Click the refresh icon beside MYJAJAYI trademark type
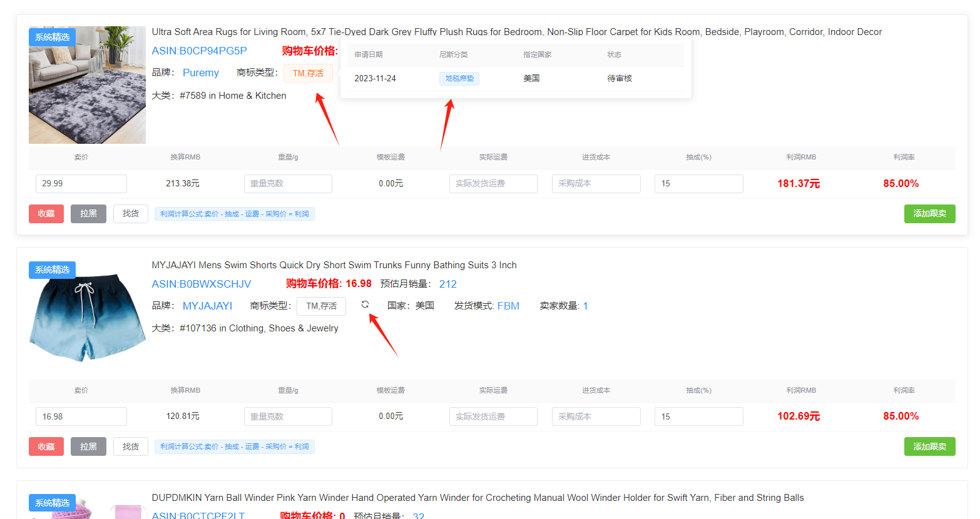 (x=365, y=305)
